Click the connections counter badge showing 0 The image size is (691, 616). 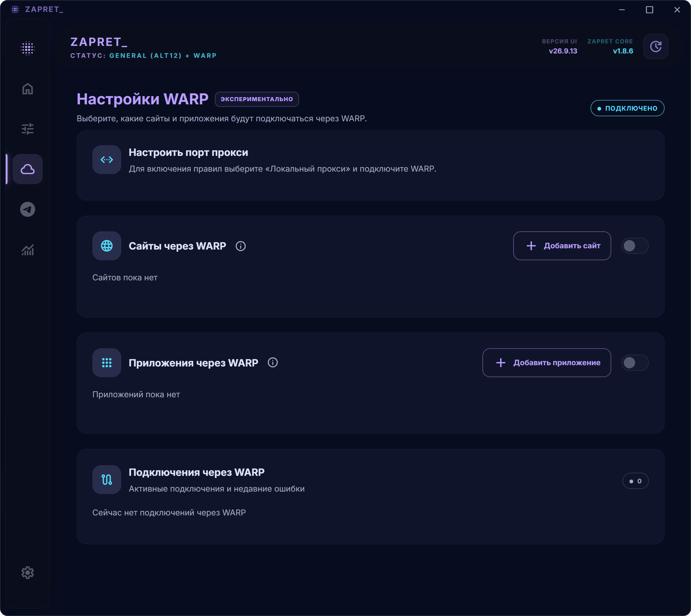[635, 481]
